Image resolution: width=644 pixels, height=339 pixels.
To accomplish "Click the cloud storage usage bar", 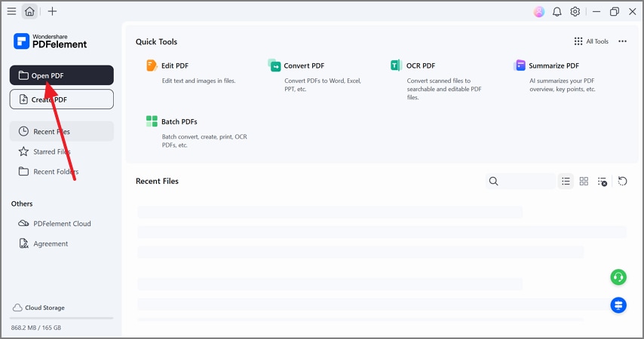I will pyautogui.click(x=62, y=318).
